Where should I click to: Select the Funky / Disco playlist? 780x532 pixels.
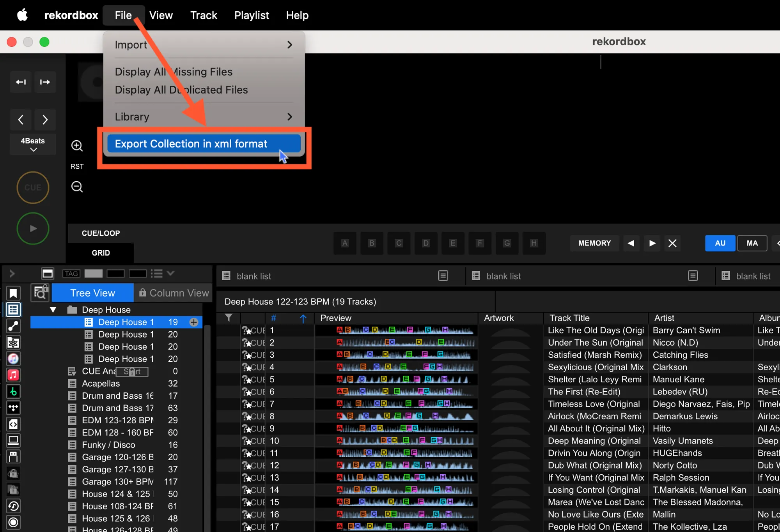point(108,445)
